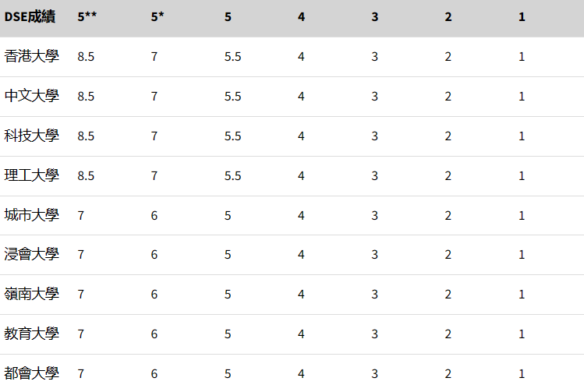Select the 5** column header
Image resolution: width=584 pixels, height=392 pixels.
[87, 16]
